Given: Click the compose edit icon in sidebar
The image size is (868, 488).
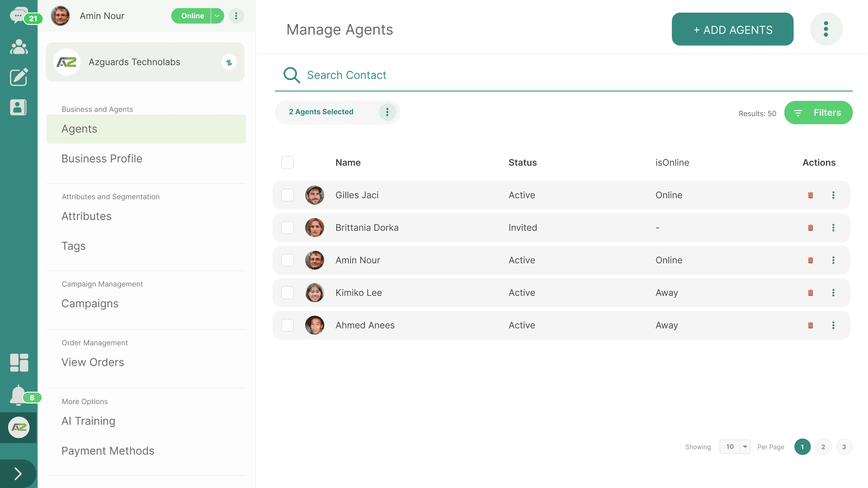Looking at the screenshot, I should tap(19, 77).
